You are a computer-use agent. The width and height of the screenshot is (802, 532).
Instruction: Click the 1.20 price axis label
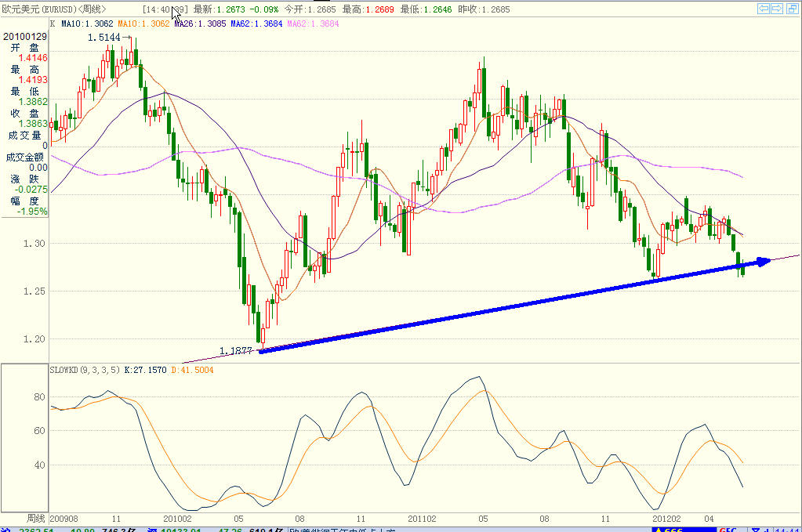[x=34, y=338]
